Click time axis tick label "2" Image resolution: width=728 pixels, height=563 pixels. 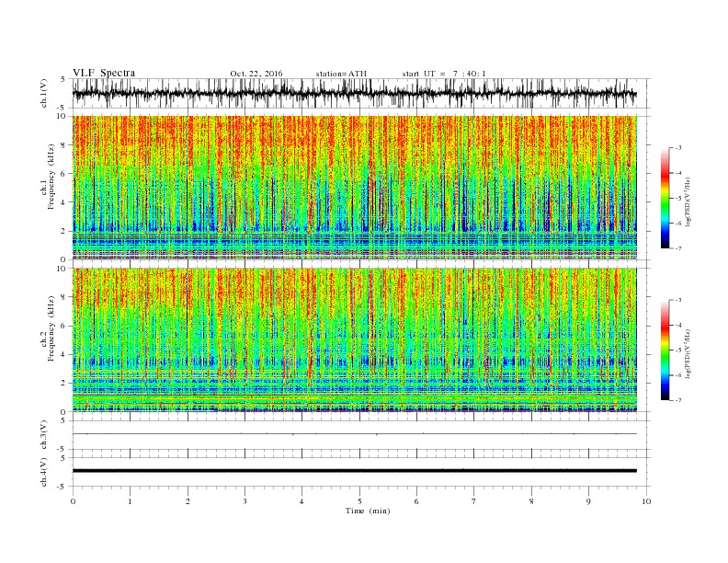click(188, 501)
